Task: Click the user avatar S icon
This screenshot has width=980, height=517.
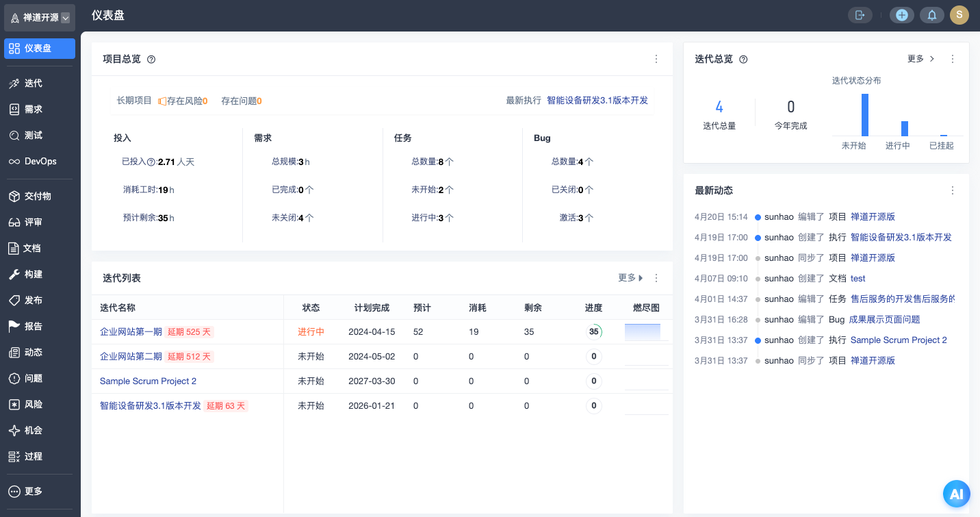Action: (x=959, y=15)
